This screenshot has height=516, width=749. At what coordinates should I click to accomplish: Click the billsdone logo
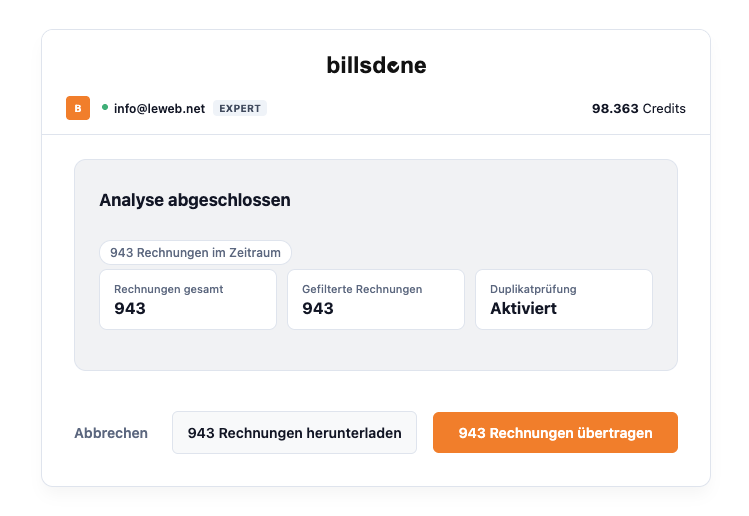click(376, 65)
